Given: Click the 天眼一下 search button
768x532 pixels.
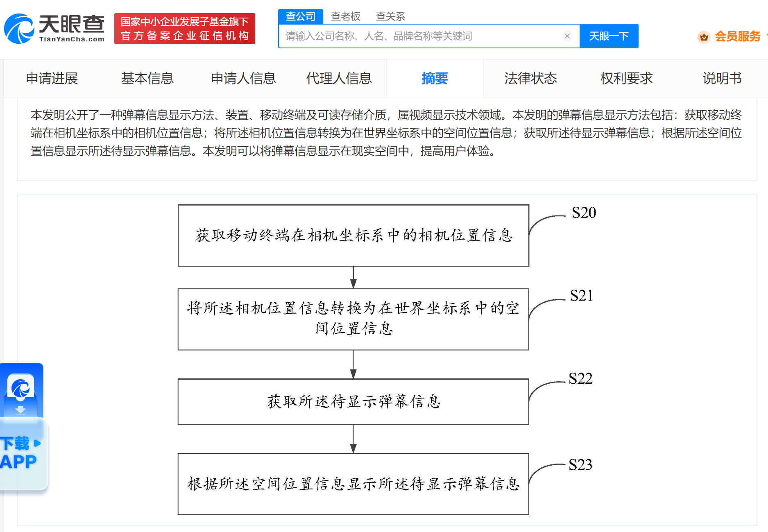Looking at the screenshot, I should point(609,36).
